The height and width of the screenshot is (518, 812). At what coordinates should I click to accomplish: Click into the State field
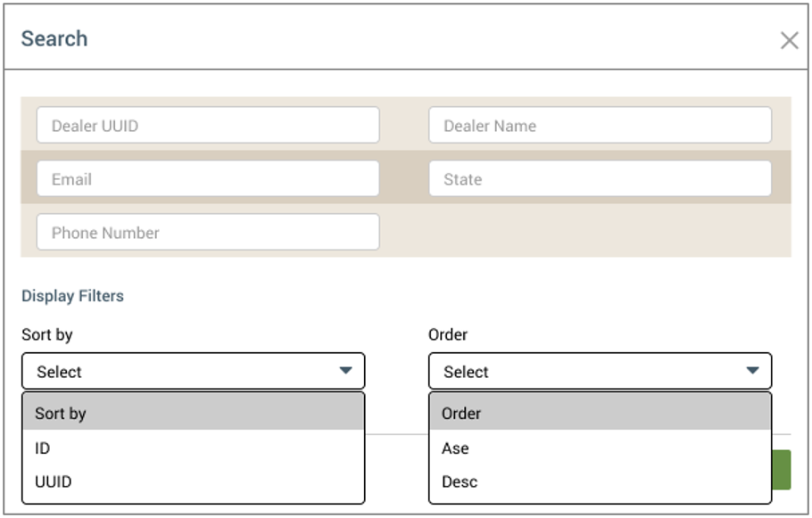point(600,178)
